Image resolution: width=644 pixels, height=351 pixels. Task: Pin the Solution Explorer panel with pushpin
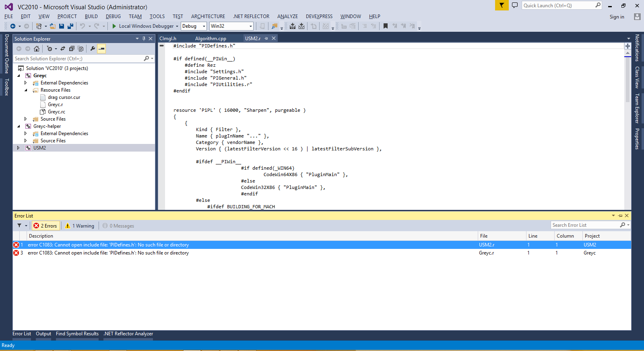[144, 39]
